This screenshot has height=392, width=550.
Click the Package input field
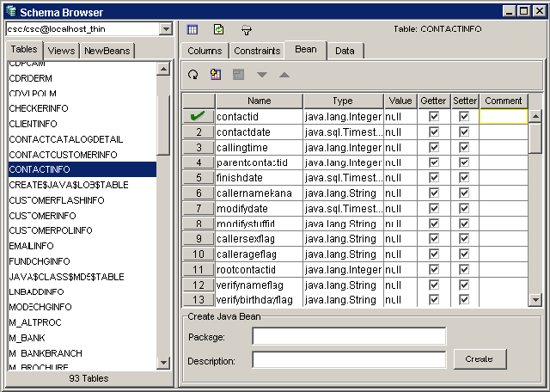click(x=349, y=336)
